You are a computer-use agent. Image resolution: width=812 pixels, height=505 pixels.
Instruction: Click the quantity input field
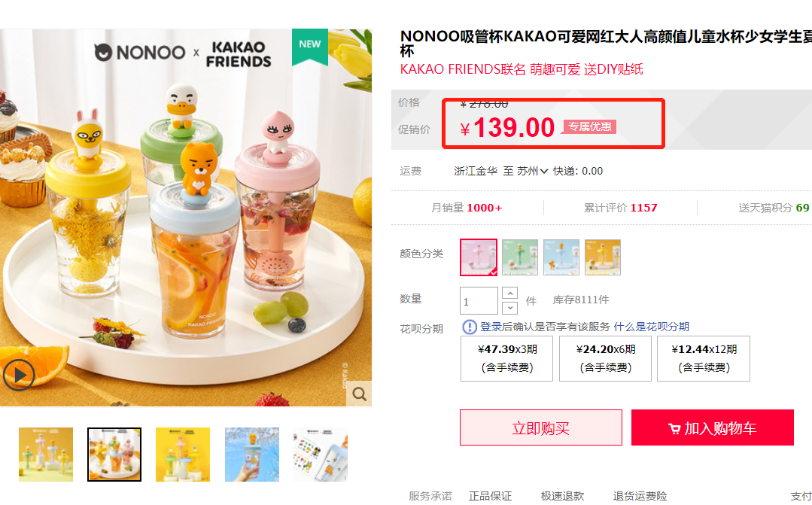tap(479, 301)
